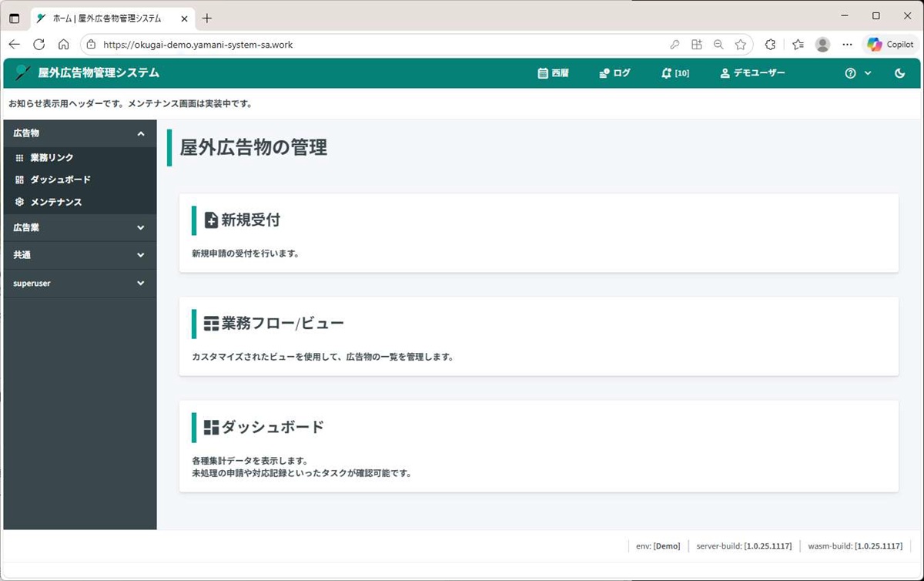The width and height of the screenshot is (924, 581).
Task: Open the help icon in the header
Action: (x=849, y=73)
